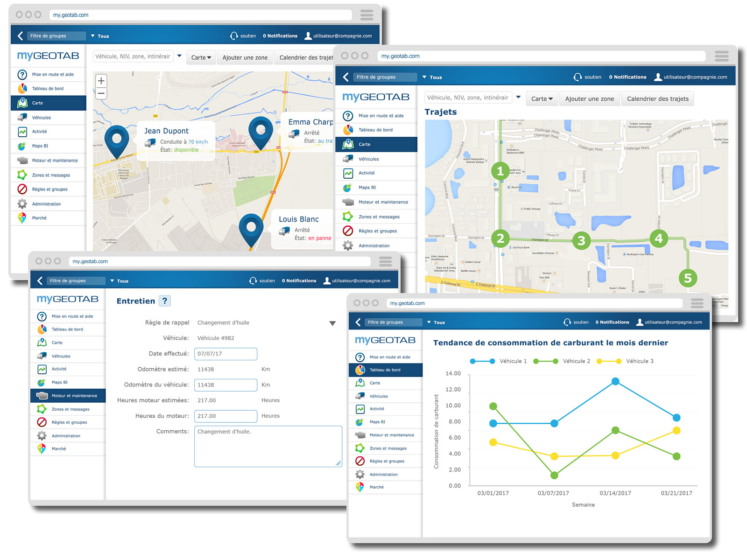Click the Comments text area

pyautogui.click(x=268, y=446)
